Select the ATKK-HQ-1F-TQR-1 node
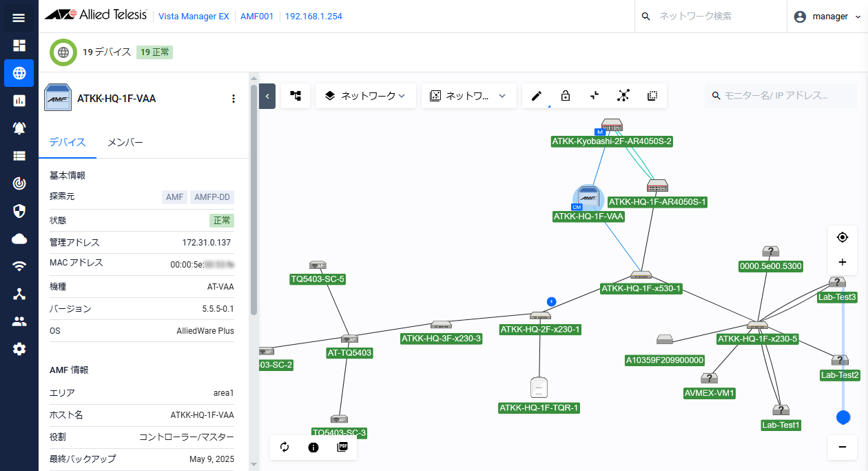This screenshot has width=868, height=471. (539, 388)
